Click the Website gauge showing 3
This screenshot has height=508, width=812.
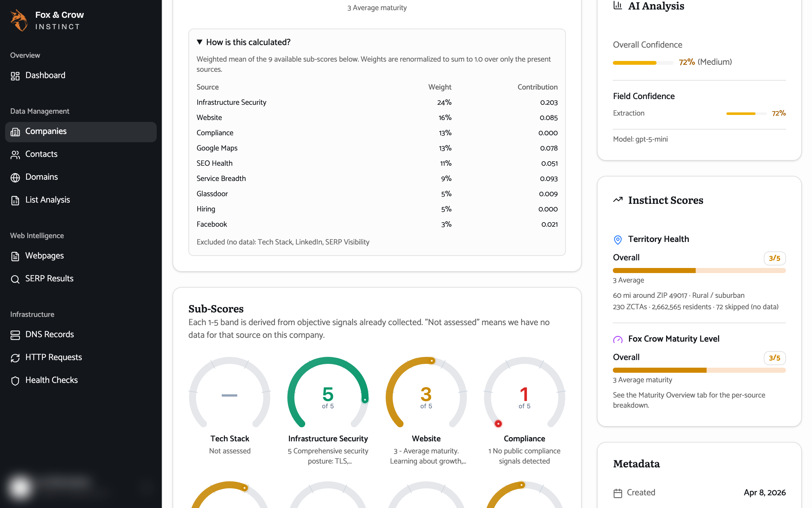point(426,392)
